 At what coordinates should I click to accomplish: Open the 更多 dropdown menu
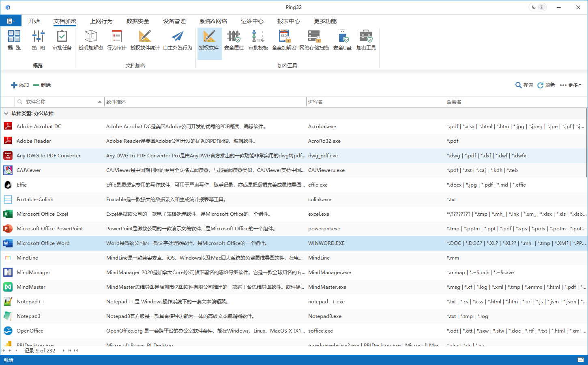pyautogui.click(x=571, y=85)
